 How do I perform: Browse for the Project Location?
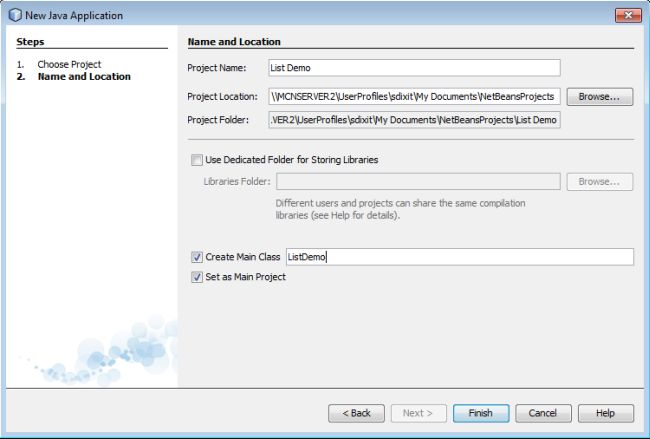pyautogui.click(x=600, y=97)
